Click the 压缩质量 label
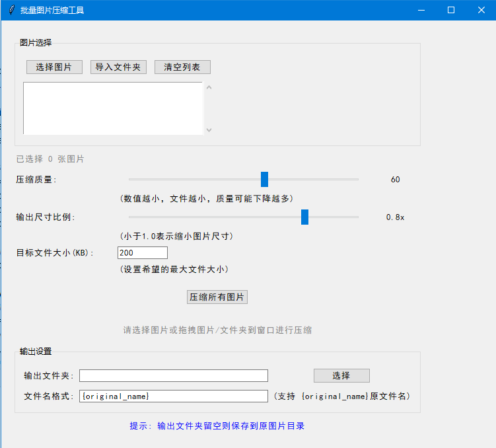 tap(36, 180)
